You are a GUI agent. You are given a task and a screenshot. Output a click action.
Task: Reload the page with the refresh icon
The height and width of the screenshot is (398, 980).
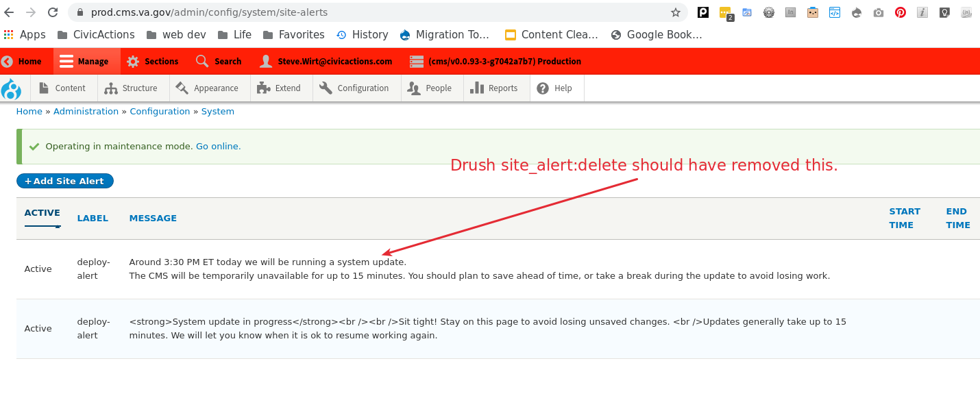53,12
